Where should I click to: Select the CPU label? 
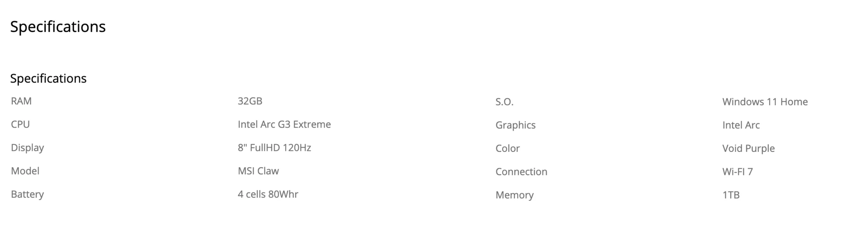tap(20, 125)
